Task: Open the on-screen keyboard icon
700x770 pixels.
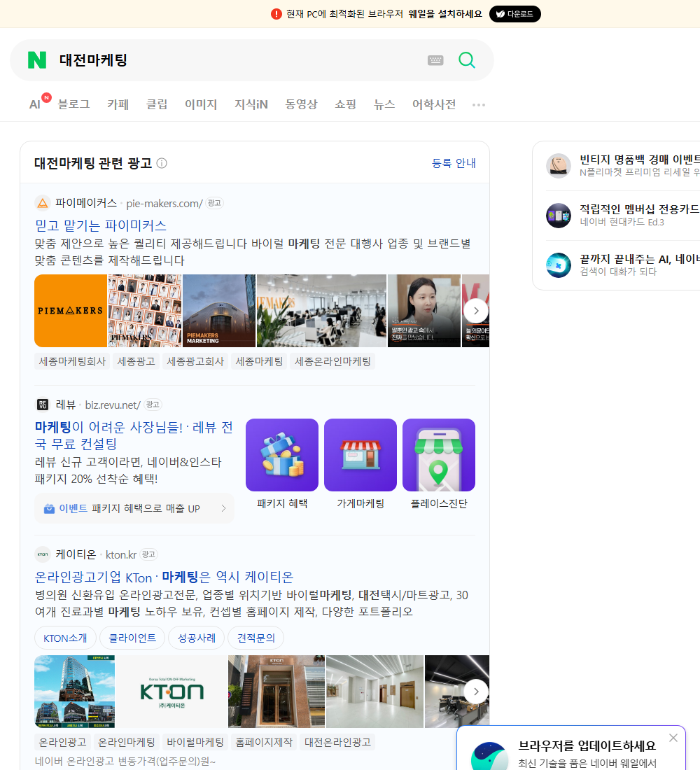Action: pyautogui.click(x=435, y=60)
